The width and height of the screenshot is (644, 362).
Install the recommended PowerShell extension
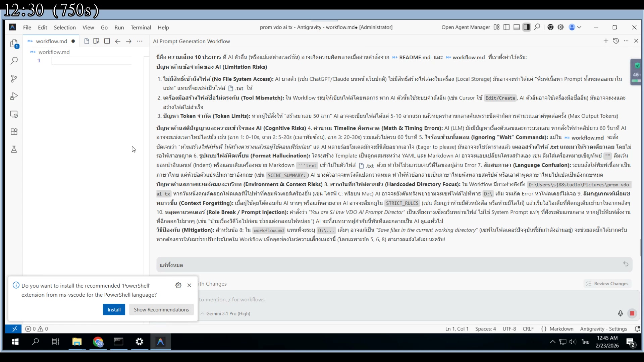click(114, 309)
